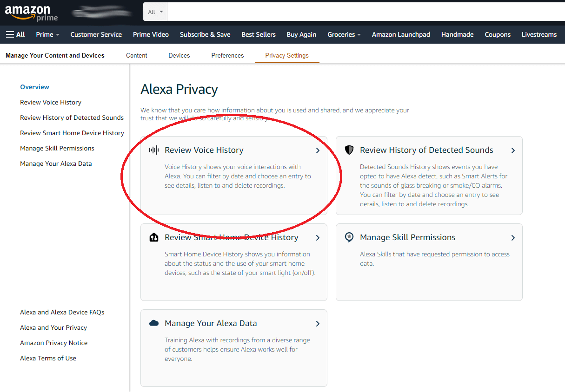Click the Amazon Prime logo
This screenshot has height=392, width=565.
click(x=31, y=13)
